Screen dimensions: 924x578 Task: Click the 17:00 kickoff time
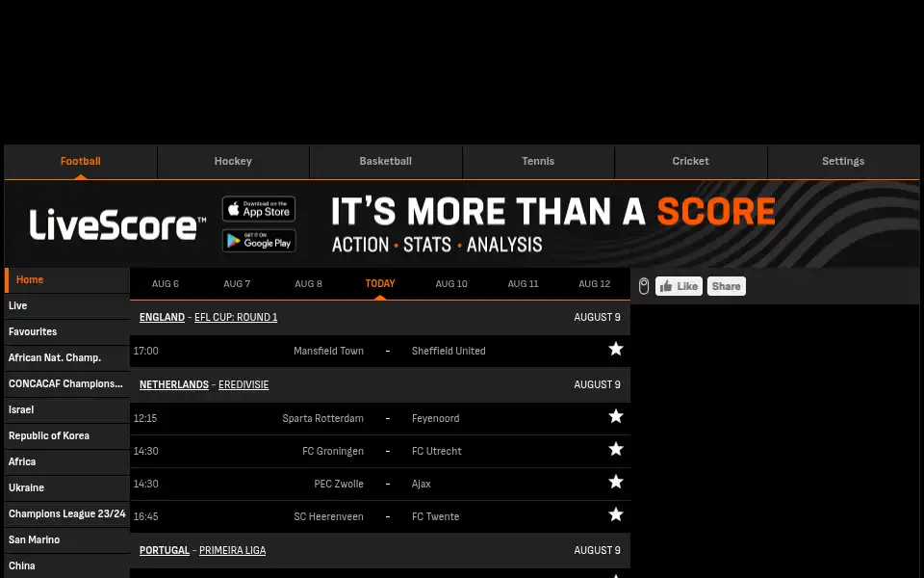145,351
